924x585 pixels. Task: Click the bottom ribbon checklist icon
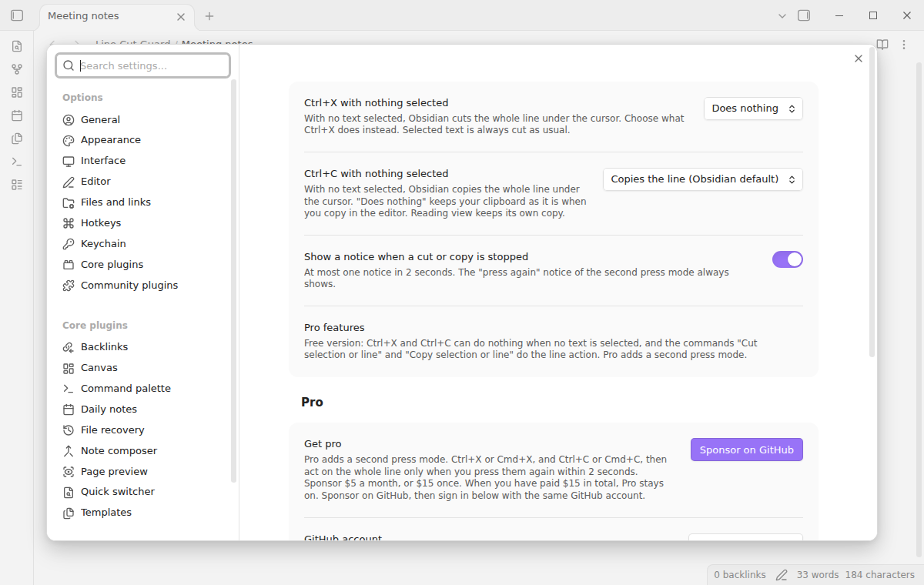tap(17, 185)
